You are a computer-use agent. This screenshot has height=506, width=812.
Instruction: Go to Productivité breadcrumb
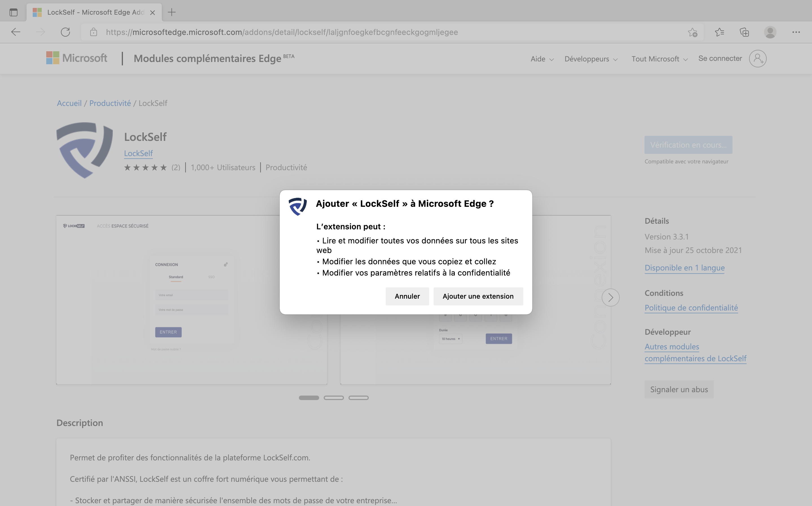[x=110, y=103]
